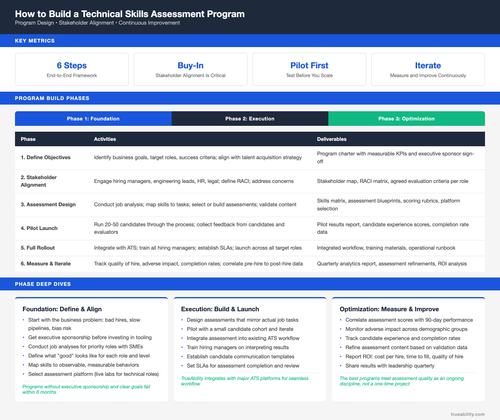The width and height of the screenshot is (500, 420).
Task: Select the Phase 1: Foundation tab
Action: point(93,119)
